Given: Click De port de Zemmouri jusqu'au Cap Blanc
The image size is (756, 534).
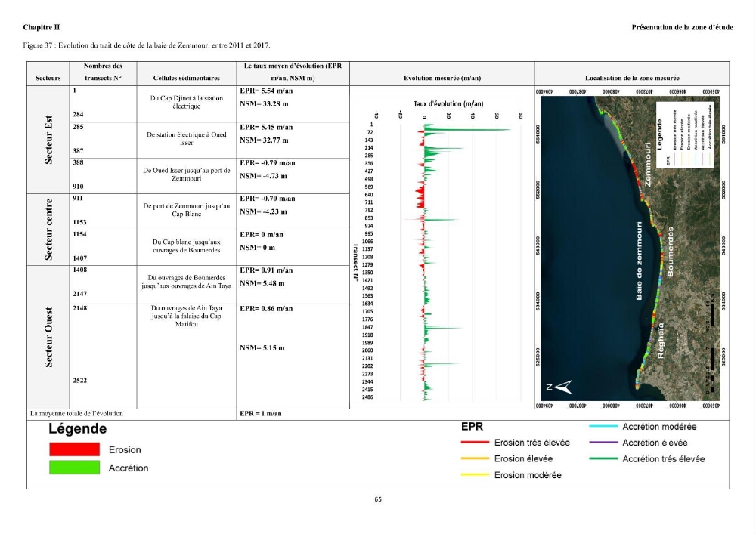Looking at the screenshot, I should click(187, 210).
